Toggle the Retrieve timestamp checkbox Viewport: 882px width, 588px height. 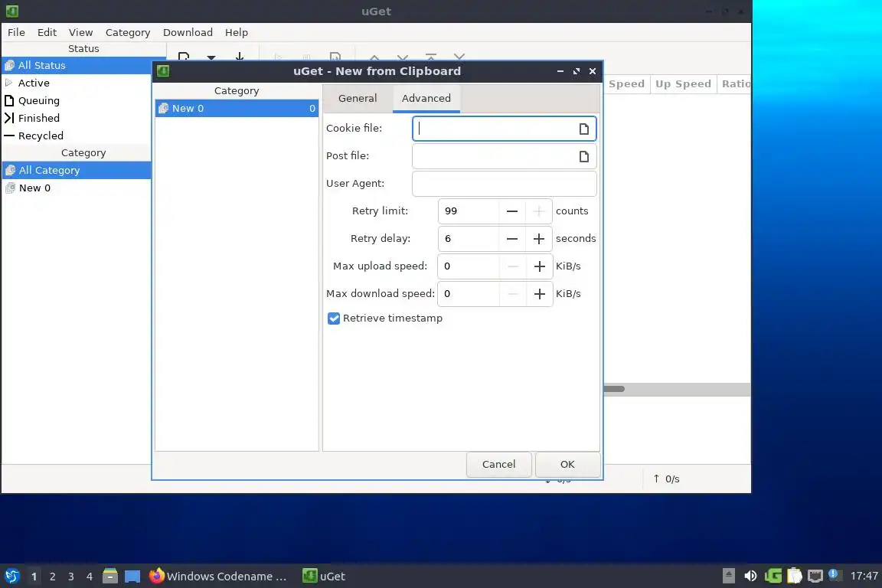click(x=334, y=318)
